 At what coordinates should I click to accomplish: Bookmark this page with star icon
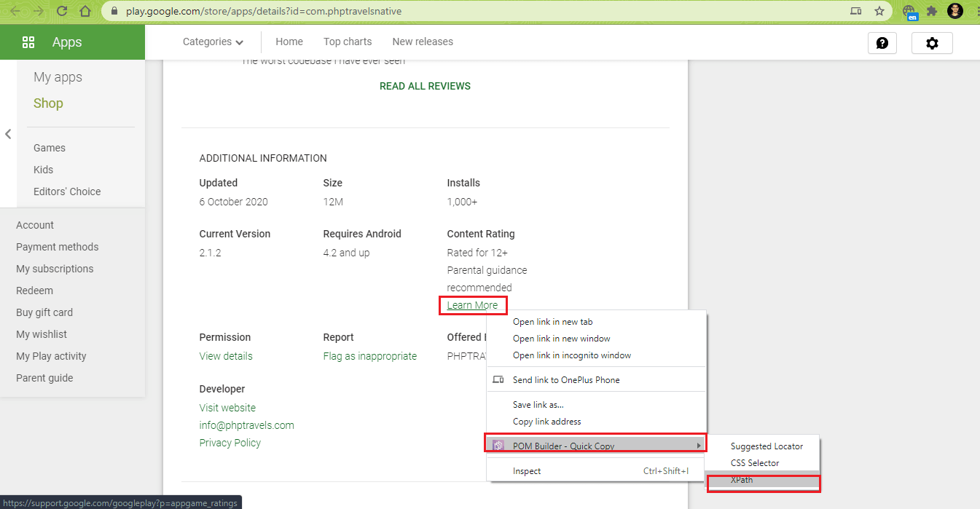coord(879,11)
